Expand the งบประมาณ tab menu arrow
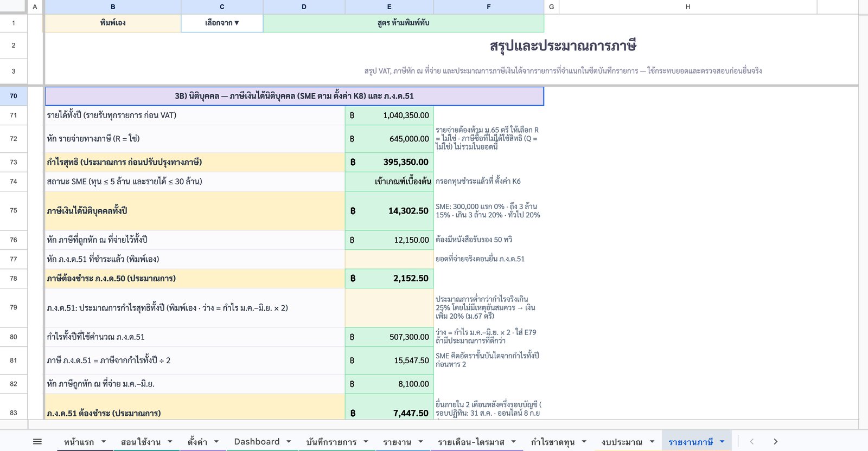868x451 pixels. tap(652, 442)
